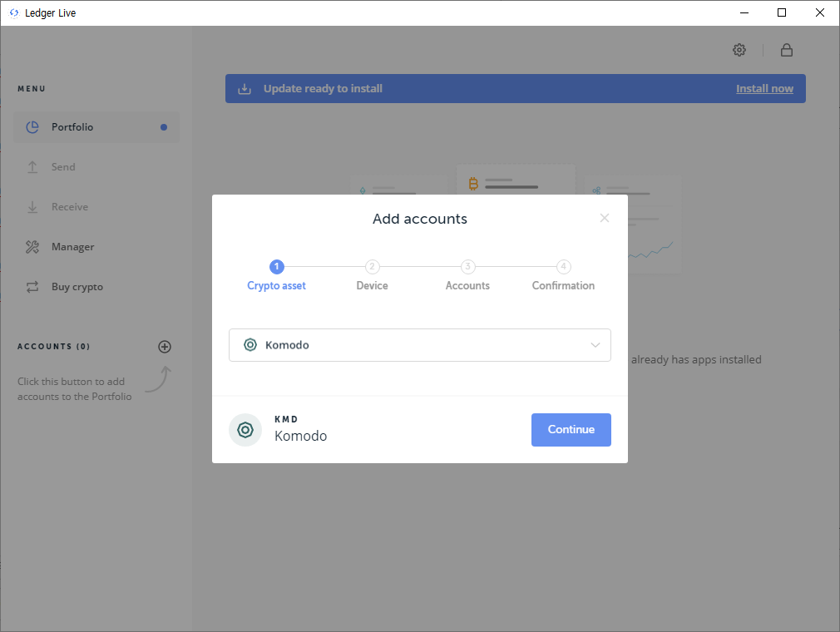Click the ACCOUNTS (0) heading
840x632 pixels.
click(x=53, y=347)
